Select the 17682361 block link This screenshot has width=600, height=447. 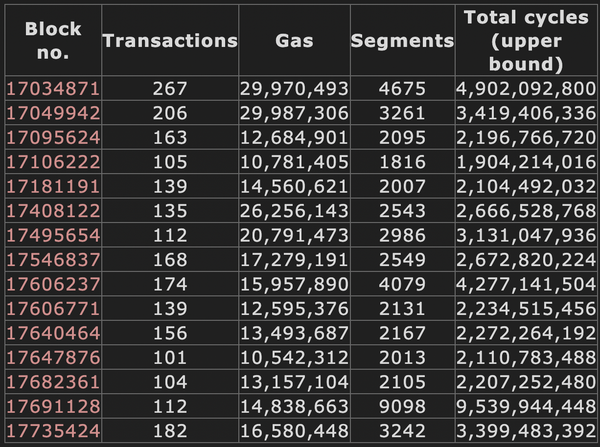tap(53, 382)
